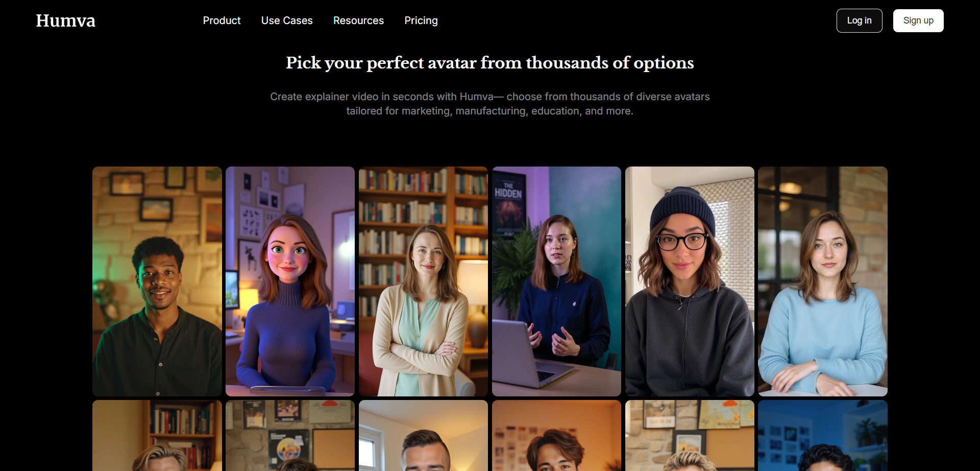The width and height of the screenshot is (980, 471).
Task: Open the Product menu
Action: click(x=222, y=20)
